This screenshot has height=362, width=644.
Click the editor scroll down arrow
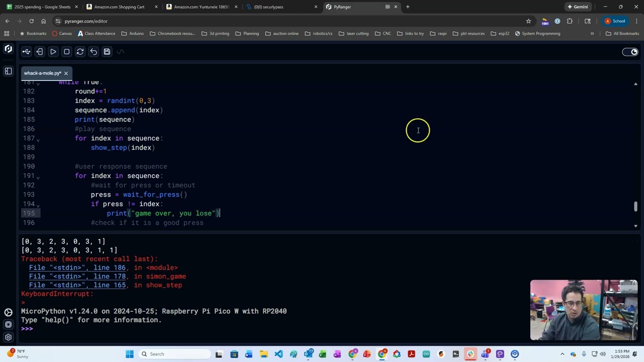[635, 226]
